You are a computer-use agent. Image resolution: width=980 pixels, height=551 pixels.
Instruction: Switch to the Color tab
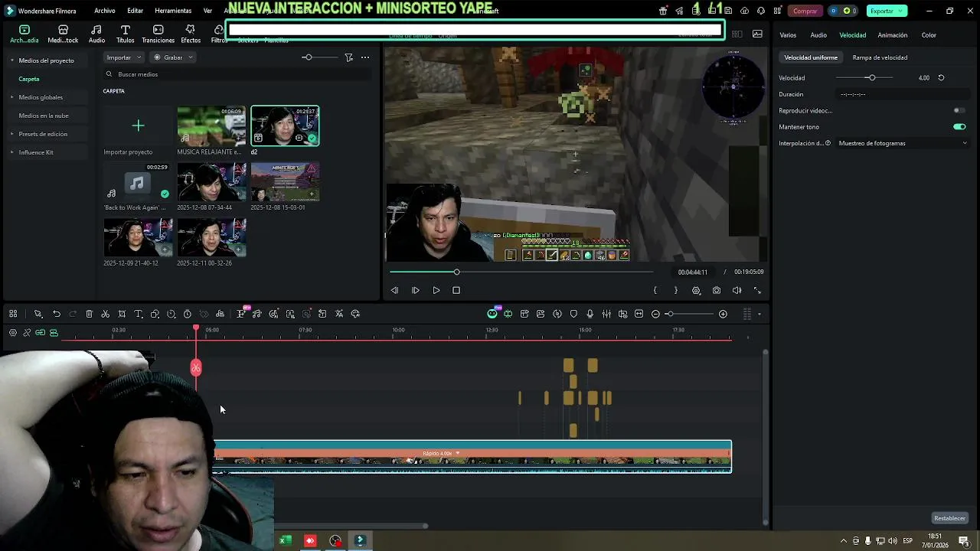point(929,35)
